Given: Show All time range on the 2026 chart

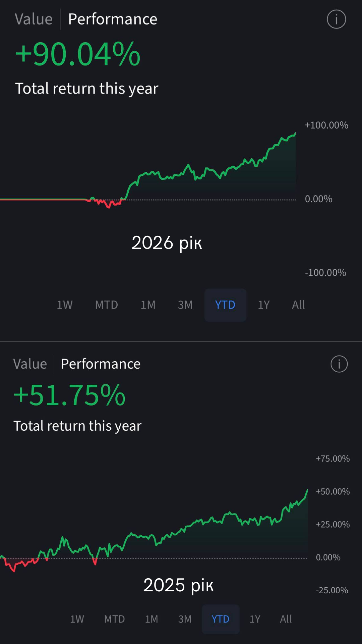Looking at the screenshot, I should click(x=298, y=305).
